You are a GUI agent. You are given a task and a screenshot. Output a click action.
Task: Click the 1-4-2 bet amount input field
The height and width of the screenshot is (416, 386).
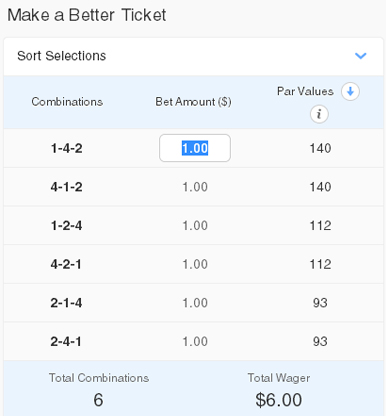pyautogui.click(x=195, y=148)
